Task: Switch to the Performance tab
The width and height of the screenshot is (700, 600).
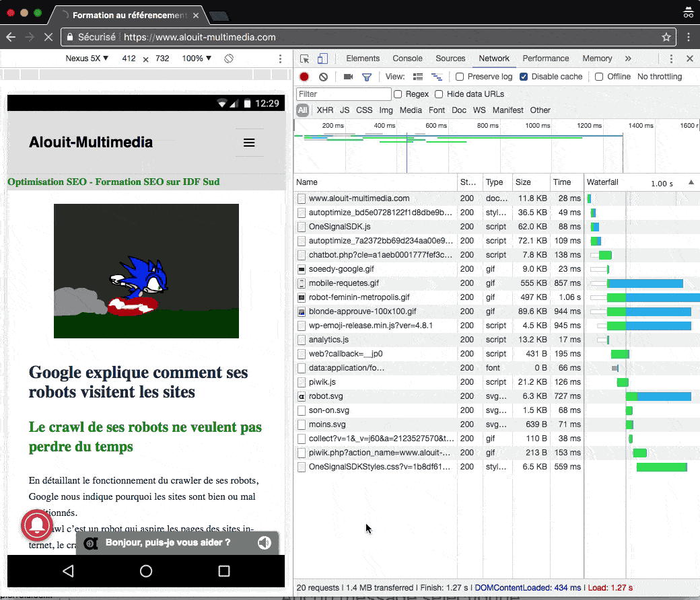Action: click(545, 59)
